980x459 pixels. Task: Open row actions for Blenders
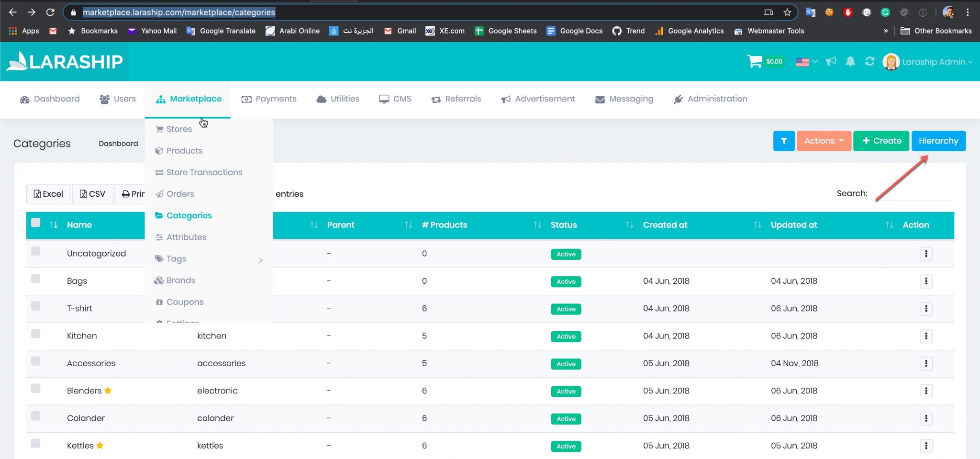point(926,391)
